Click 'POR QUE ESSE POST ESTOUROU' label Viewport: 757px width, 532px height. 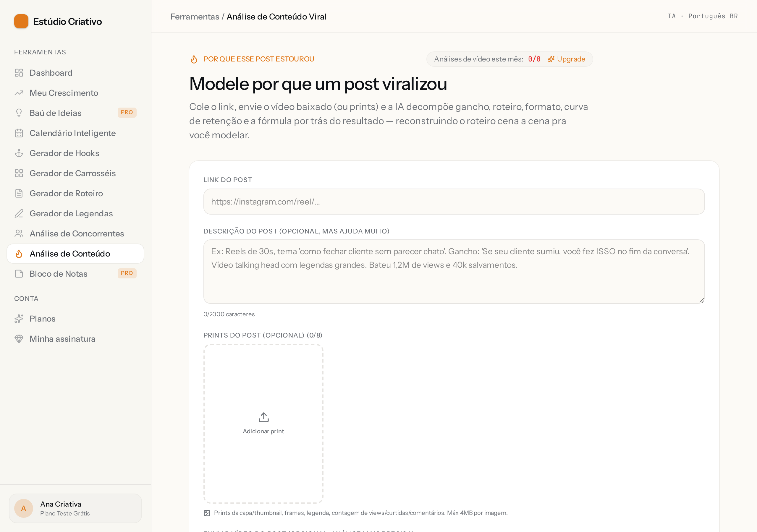(x=259, y=59)
